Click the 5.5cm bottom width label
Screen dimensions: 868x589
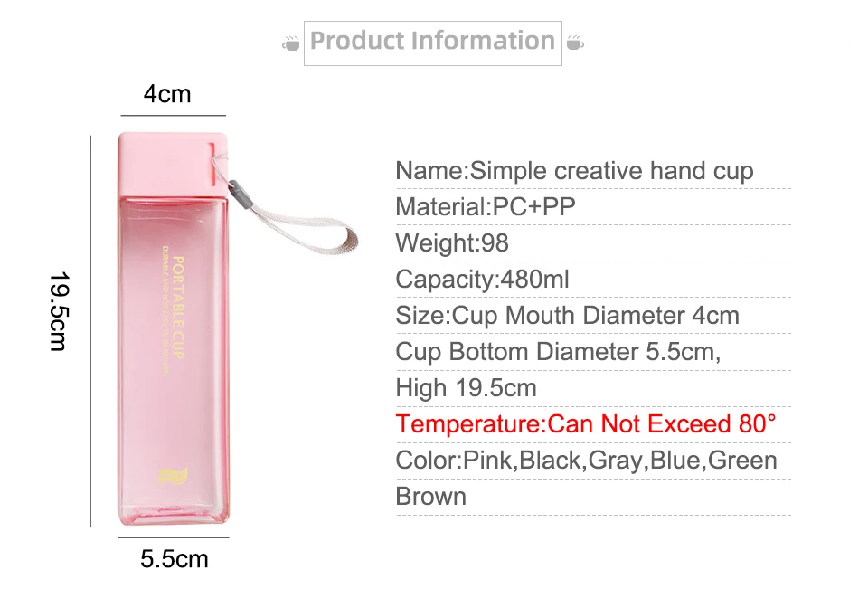pos(174,559)
